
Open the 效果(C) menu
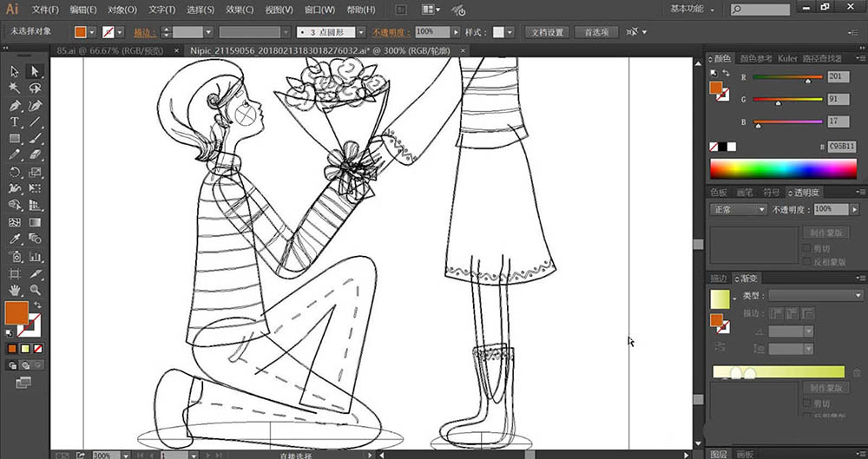(x=240, y=10)
